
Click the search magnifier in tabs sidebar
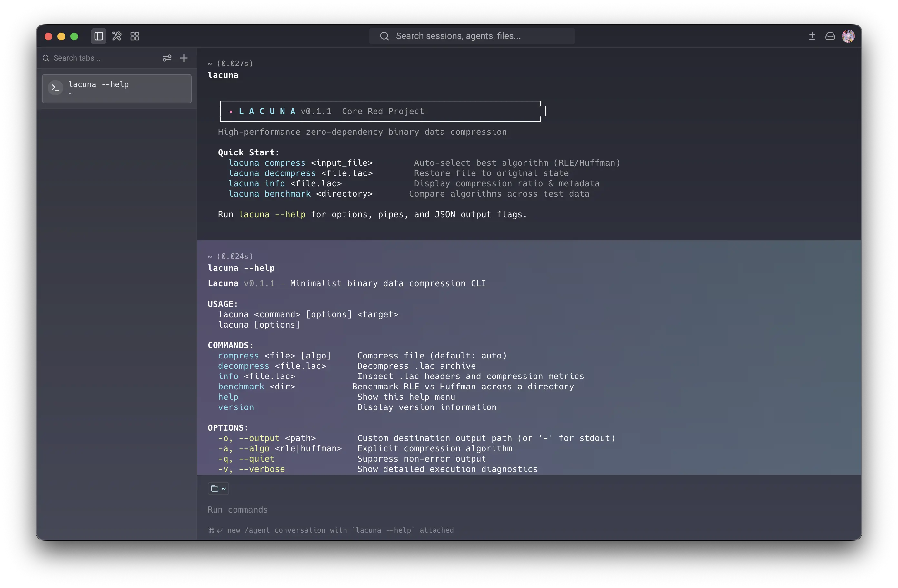pyautogui.click(x=46, y=58)
